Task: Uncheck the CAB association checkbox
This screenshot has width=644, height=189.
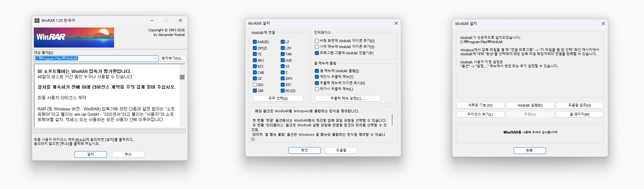Action: (x=255, y=73)
